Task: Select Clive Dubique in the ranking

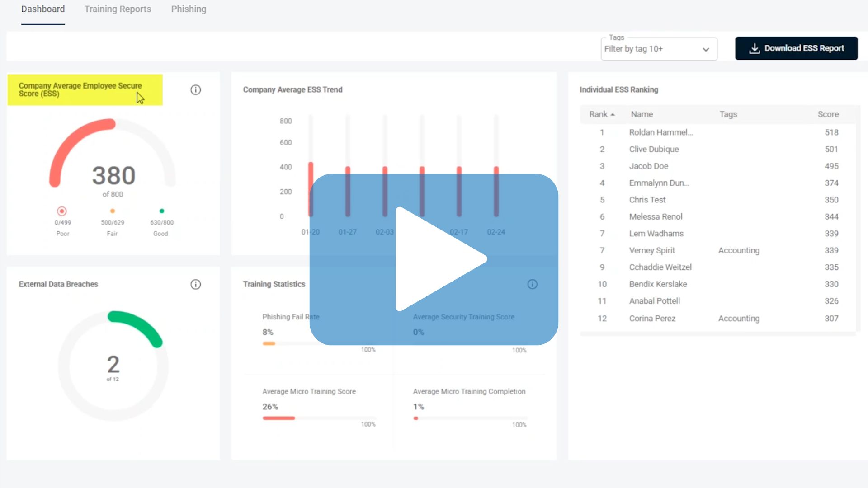Action: 654,149
